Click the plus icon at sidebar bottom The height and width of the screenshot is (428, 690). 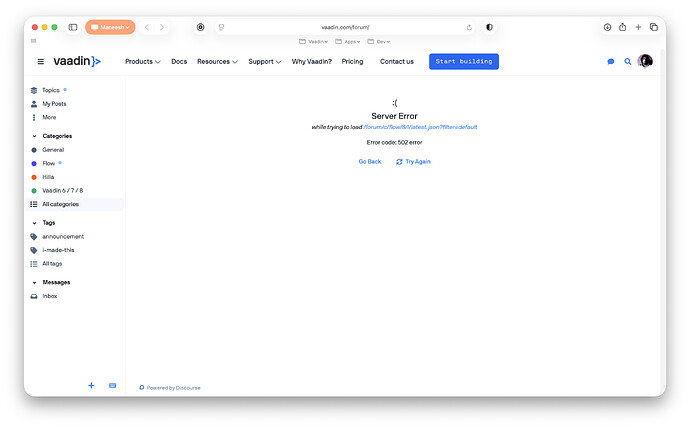[91, 385]
